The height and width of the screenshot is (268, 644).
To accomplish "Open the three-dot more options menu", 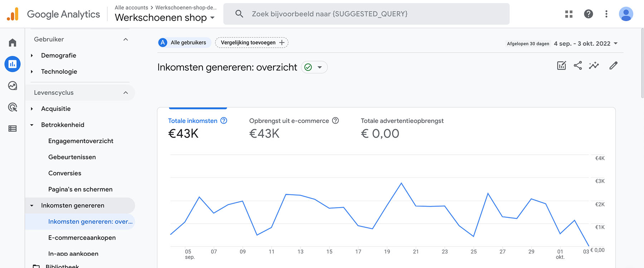I will click(606, 14).
